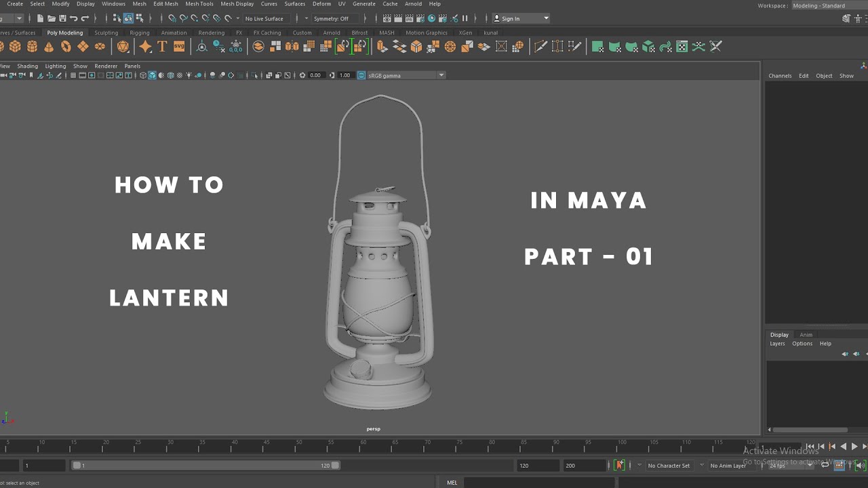This screenshot has width=868, height=488.
Task: Open the viewport Renderer menu
Action: [106, 66]
